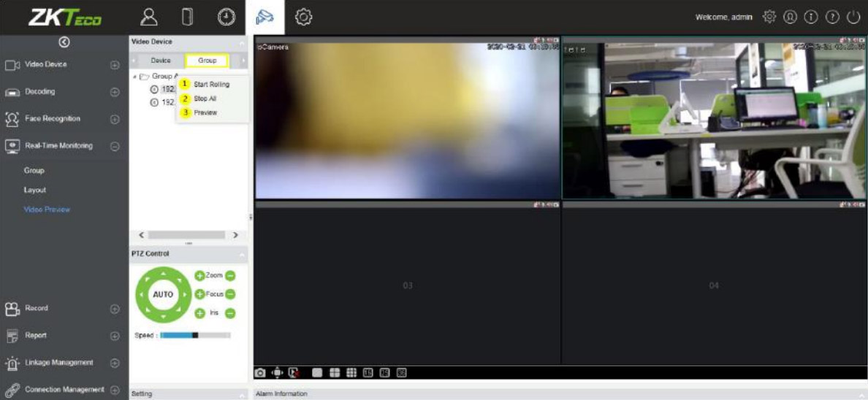The height and width of the screenshot is (400, 868).
Task: Expand the Face Recognition menu
Action: pos(115,119)
